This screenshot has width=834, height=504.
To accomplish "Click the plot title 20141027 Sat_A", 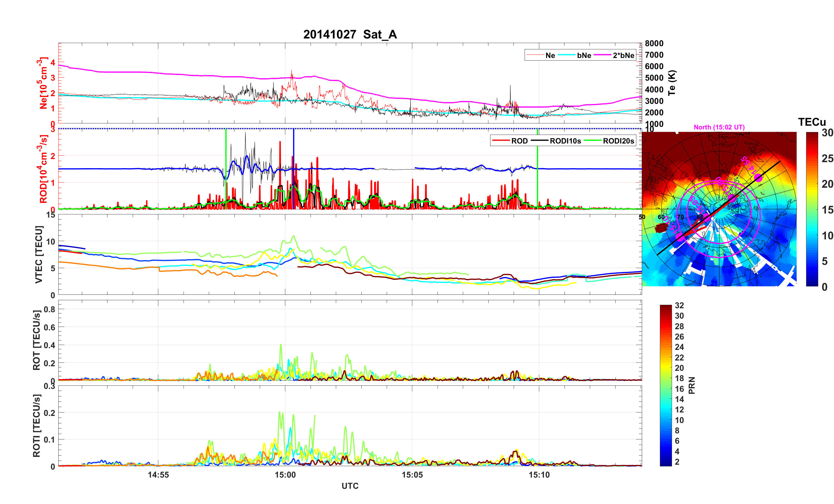I will click(x=350, y=34).
